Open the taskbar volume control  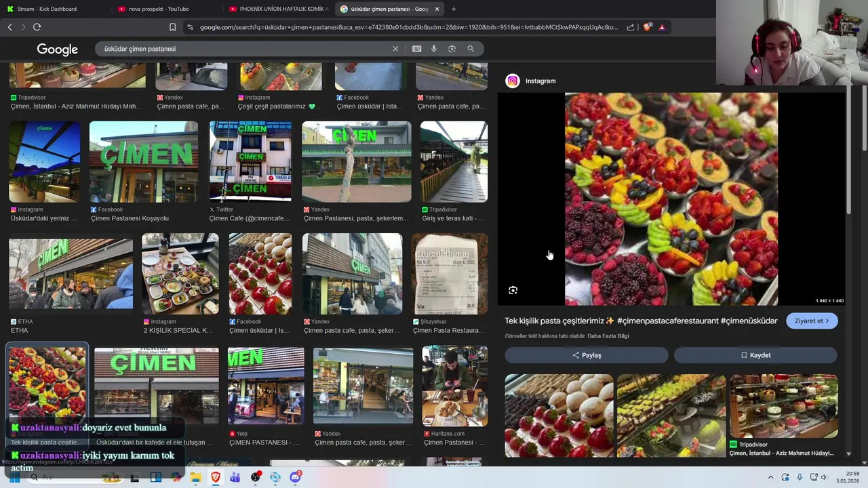pyautogui.click(x=824, y=477)
